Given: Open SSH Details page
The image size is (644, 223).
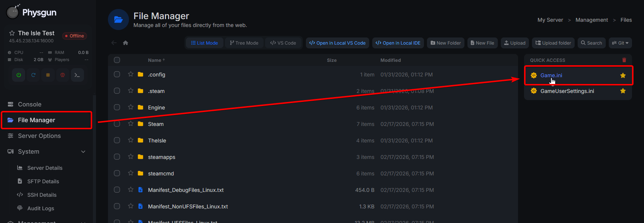Looking at the screenshot, I should click(x=42, y=195).
